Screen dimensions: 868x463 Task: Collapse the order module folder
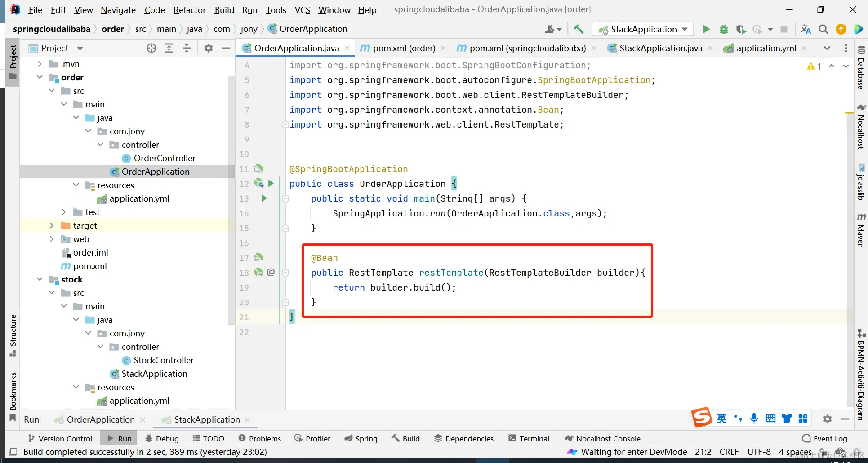click(40, 77)
